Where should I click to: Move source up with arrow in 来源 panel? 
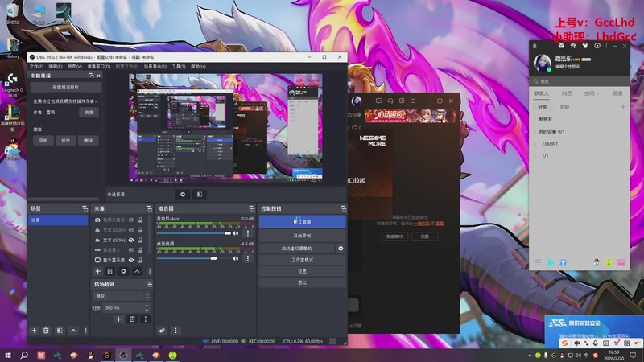pos(137,271)
